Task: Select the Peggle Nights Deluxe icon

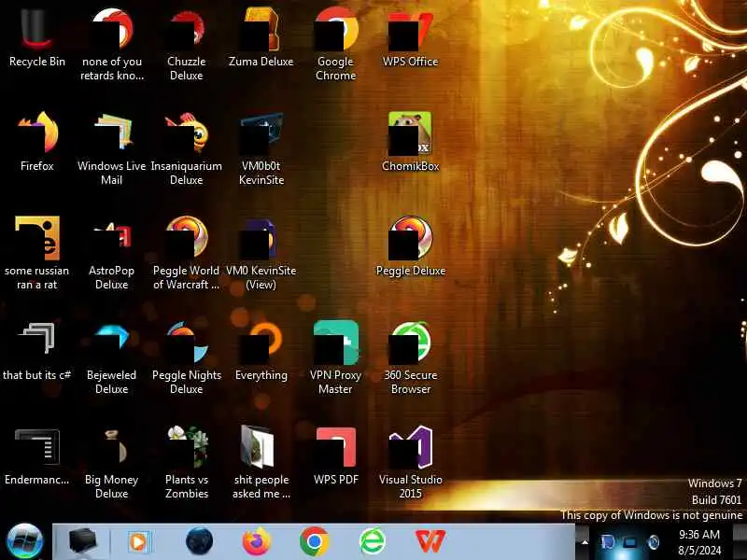Action: pyautogui.click(x=186, y=357)
